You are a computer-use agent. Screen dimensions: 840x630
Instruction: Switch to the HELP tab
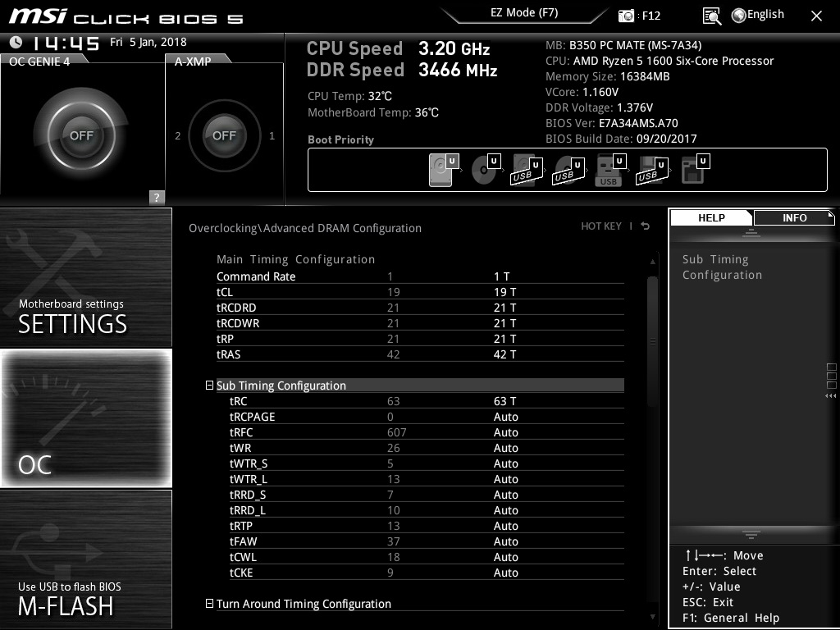click(711, 217)
